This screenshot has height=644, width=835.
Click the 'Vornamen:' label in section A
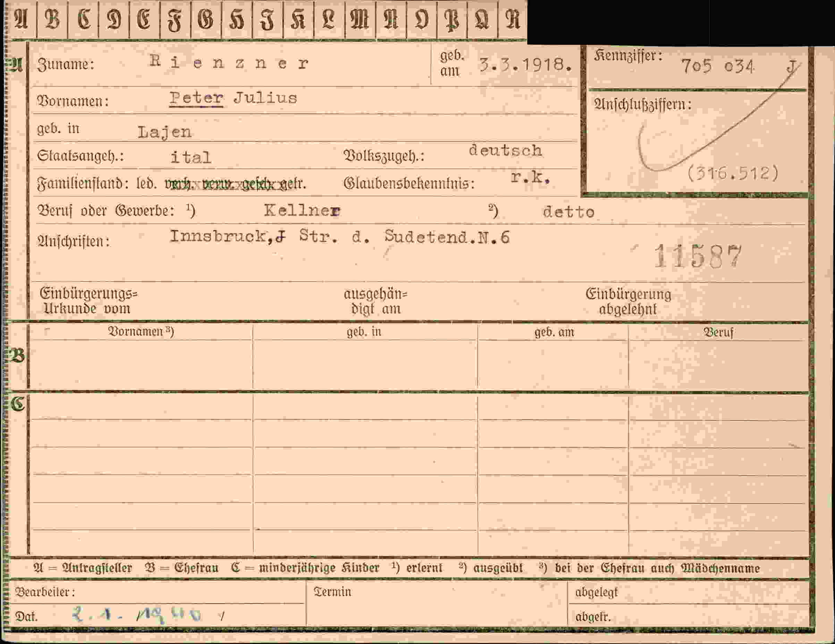(x=73, y=102)
